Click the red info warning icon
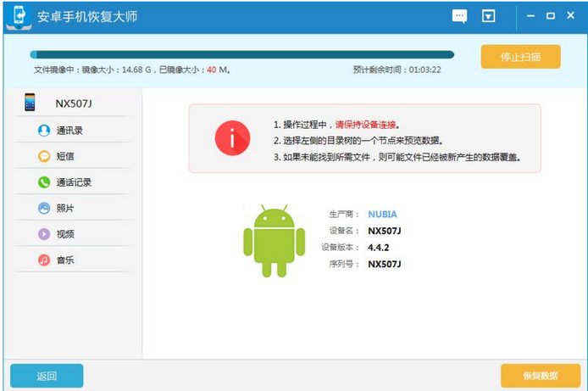 (232, 139)
